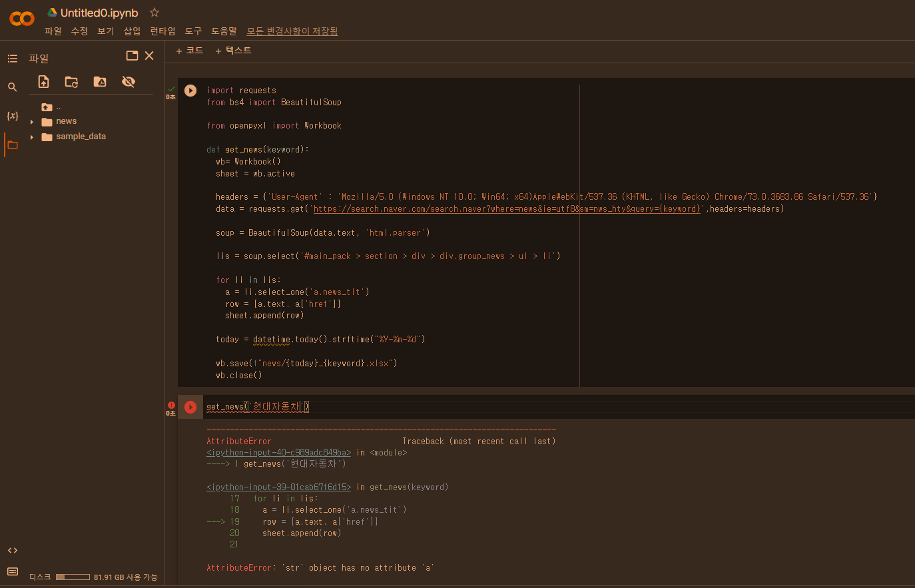Upload a file to session storage

click(43, 82)
